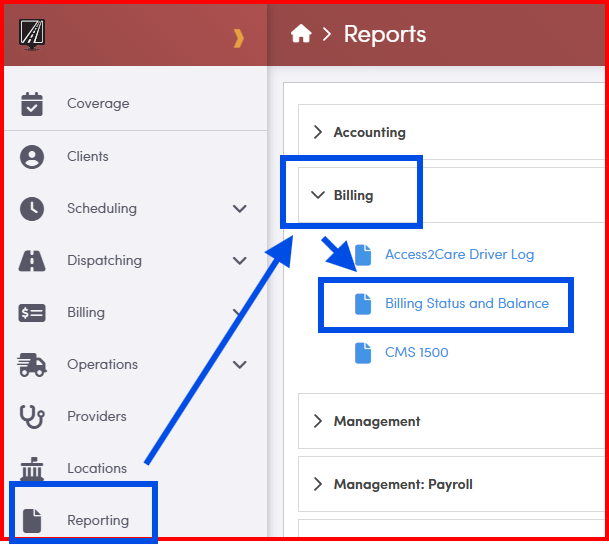Collapse sidebar with the orange arrow

coord(238,38)
